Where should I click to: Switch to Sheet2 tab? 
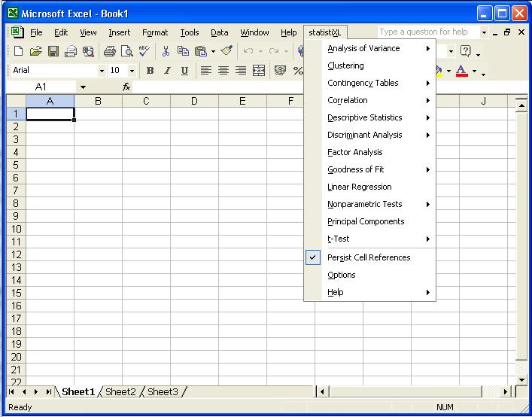(x=120, y=392)
